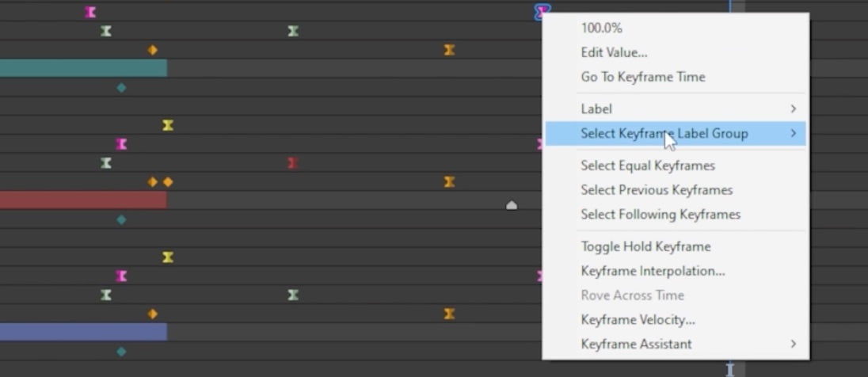Pick teal diamond keyframe beneath blue layer bar

[x=121, y=352]
